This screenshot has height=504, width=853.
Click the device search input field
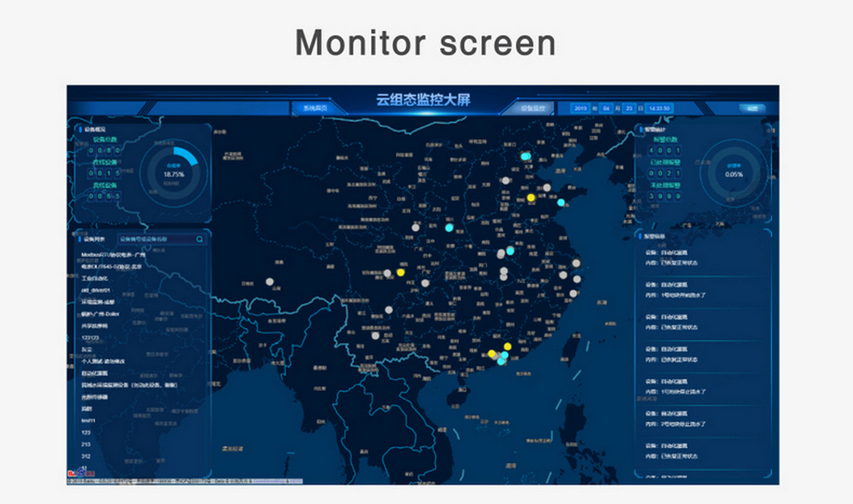click(153, 239)
